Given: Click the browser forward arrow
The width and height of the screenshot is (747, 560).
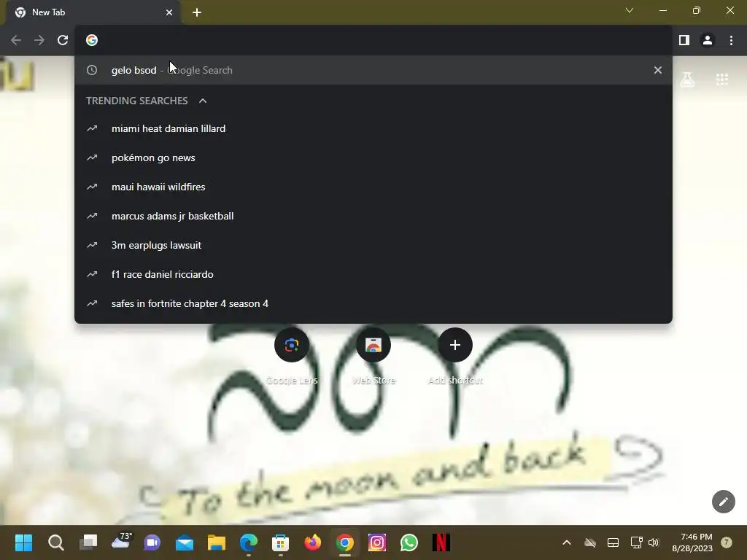Looking at the screenshot, I should (39, 41).
